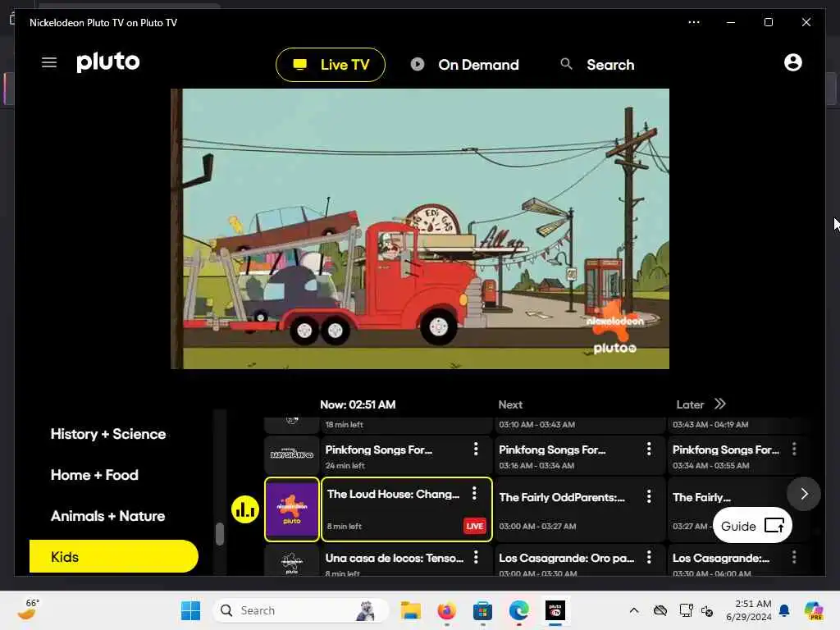Select the Baby Shark channel logo
Viewport: 840px width, 630px height.
[292, 454]
